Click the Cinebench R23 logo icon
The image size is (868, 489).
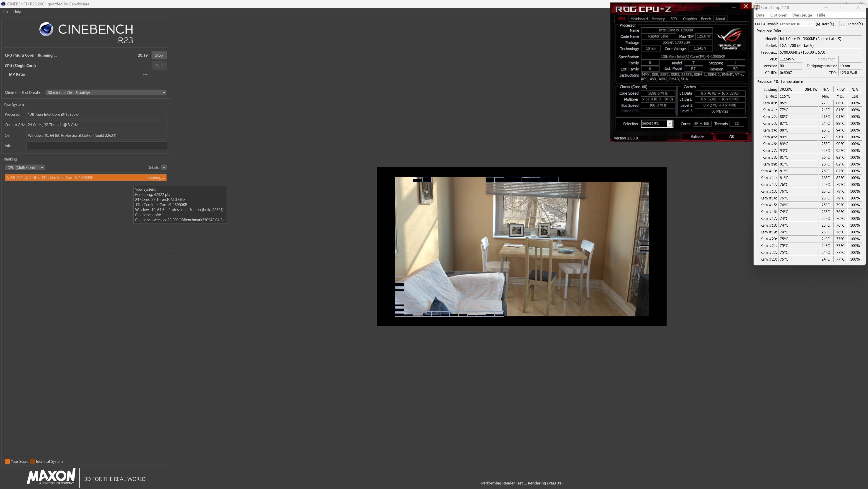(x=46, y=29)
